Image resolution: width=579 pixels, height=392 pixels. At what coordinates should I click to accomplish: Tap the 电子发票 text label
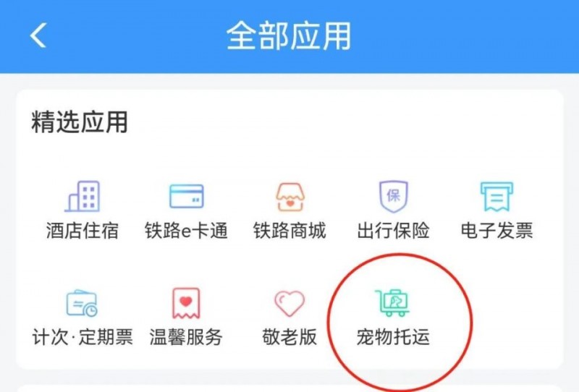pos(497,231)
